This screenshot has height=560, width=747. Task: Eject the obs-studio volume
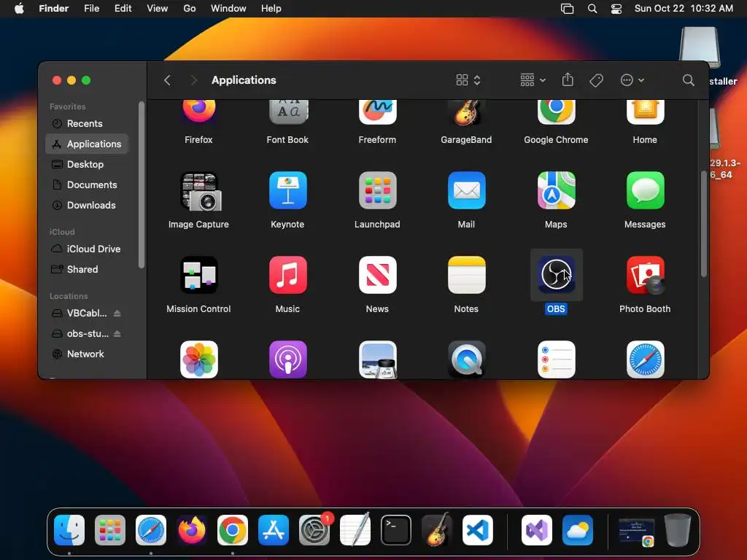point(117,333)
